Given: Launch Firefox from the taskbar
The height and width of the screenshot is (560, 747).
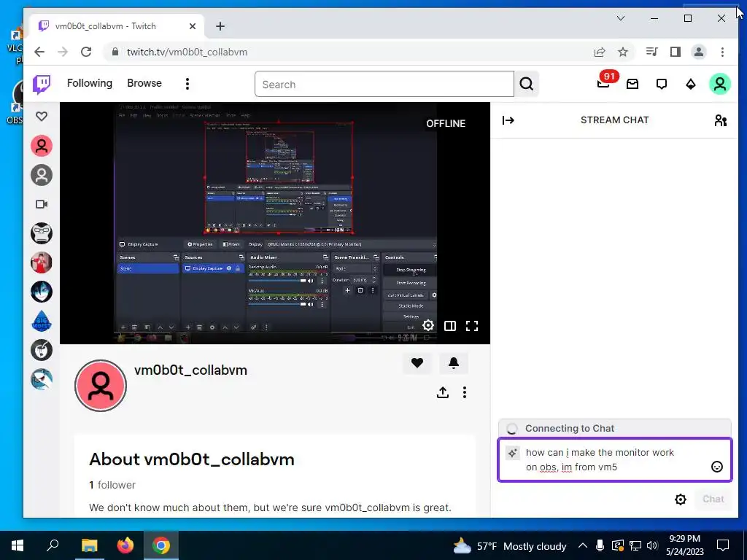Looking at the screenshot, I should (125, 545).
